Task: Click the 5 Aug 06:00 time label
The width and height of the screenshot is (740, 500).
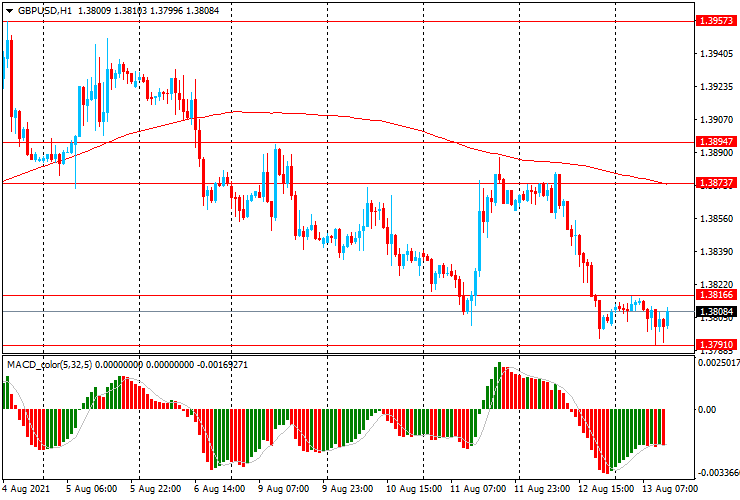Action: [92, 488]
